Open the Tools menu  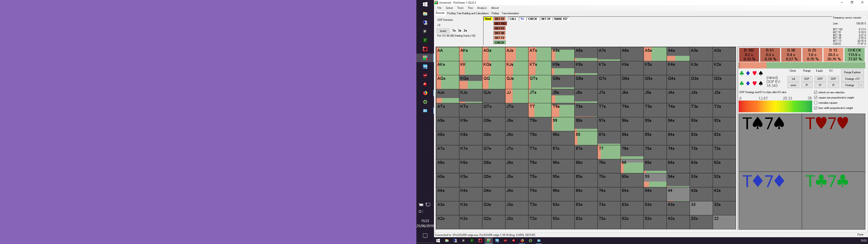click(x=460, y=8)
